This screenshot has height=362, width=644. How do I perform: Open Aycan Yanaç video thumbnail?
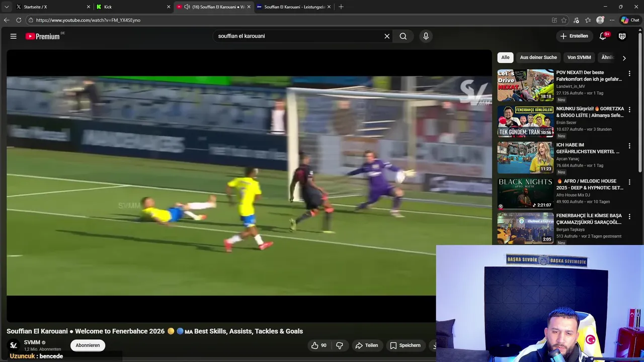pyautogui.click(x=525, y=157)
